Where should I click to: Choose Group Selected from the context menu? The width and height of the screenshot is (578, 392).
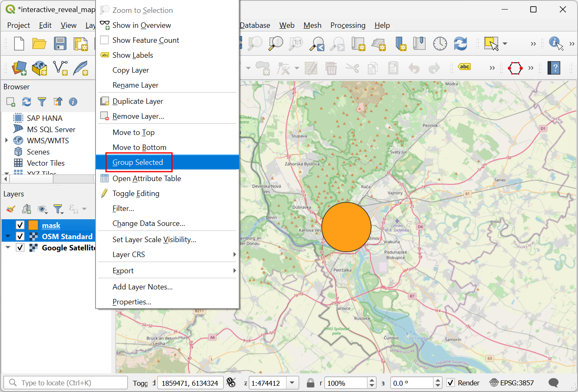(x=138, y=162)
